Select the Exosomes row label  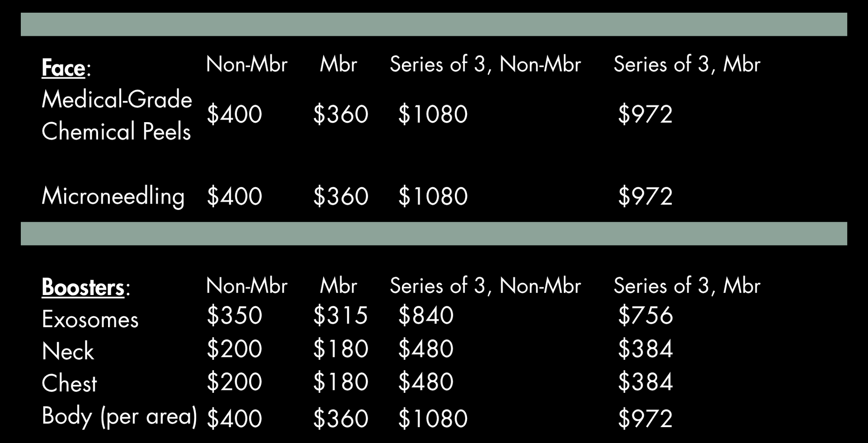[90, 319]
